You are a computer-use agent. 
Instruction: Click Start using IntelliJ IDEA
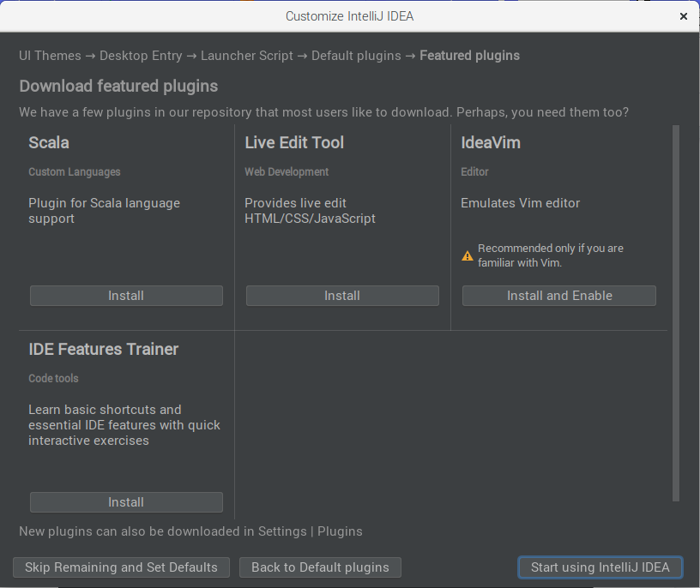(x=600, y=567)
